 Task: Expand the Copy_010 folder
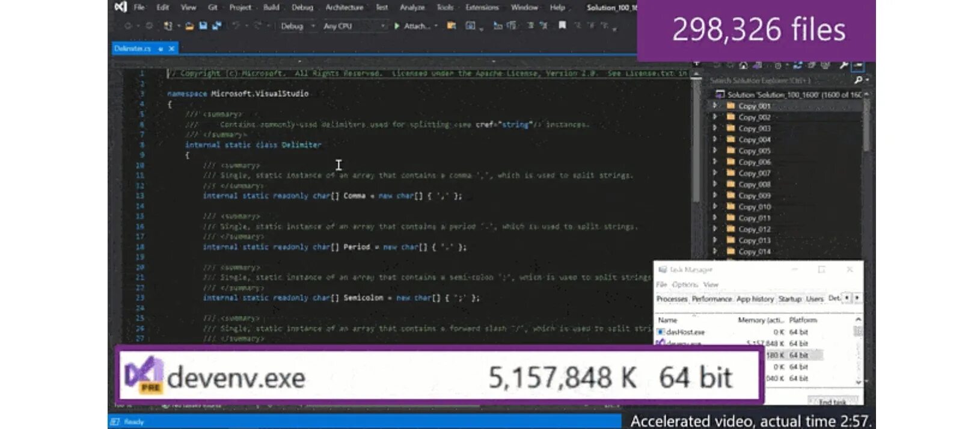click(x=715, y=207)
